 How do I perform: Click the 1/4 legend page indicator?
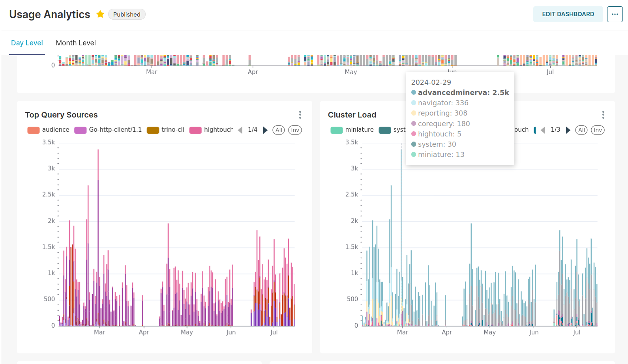coord(253,130)
